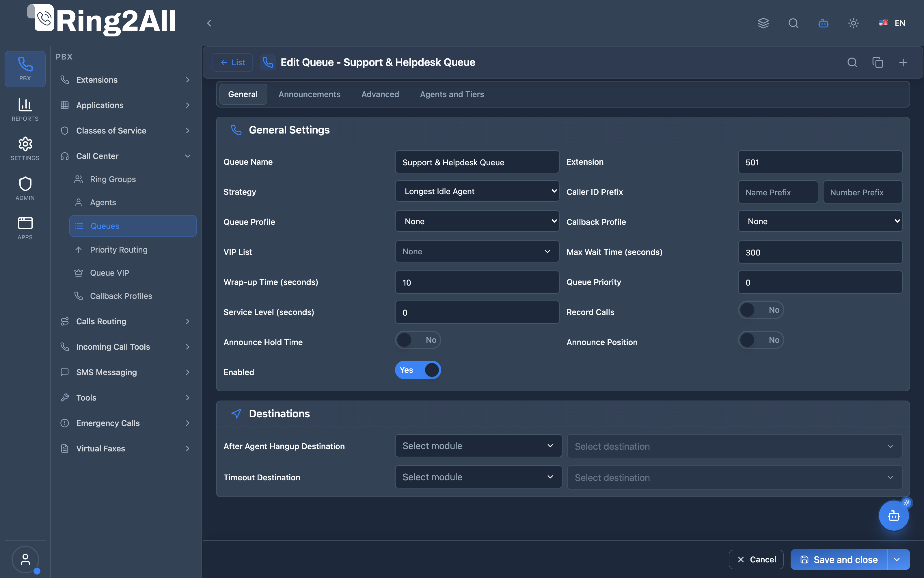Screen dimensions: 924x578
Task: Expand the Extensions menu group
Action: coord(126,79)
